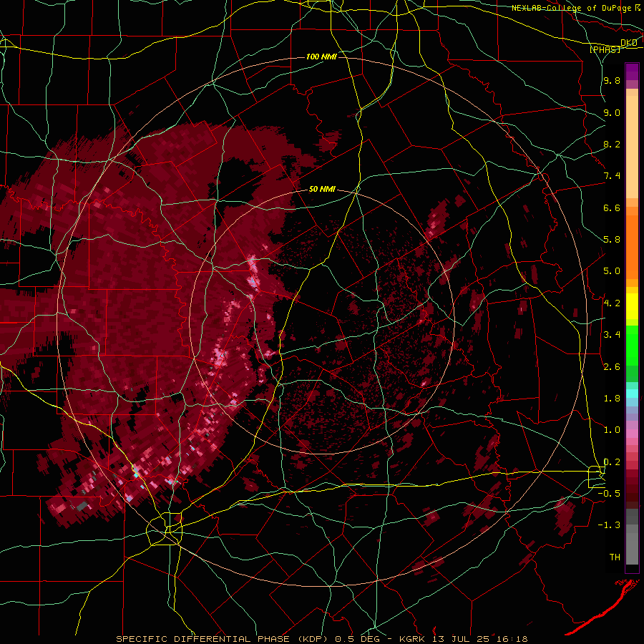Click the 8.2 value on the color scale
Screen dimensions: 644x644
(x=612, y=145)
